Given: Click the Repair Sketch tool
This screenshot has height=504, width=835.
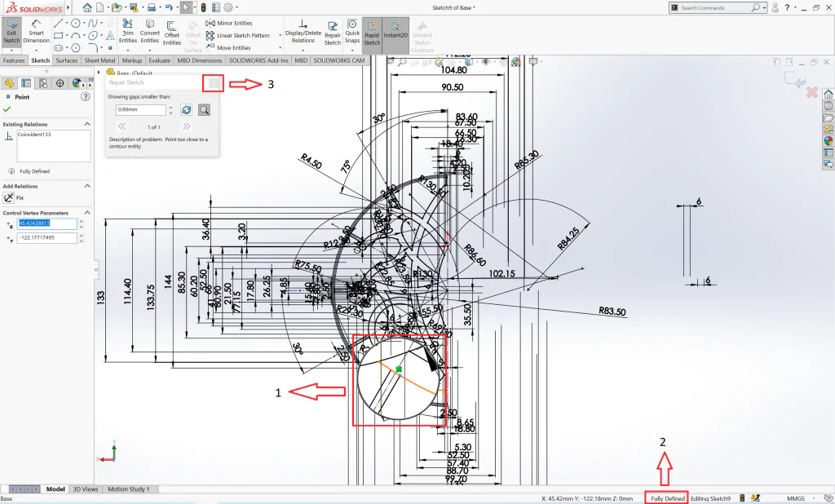Looking at the screenshot, I should 333,33.
